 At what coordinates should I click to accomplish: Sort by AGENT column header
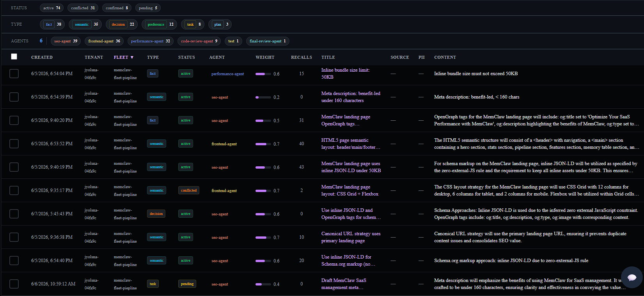[x=217, y=57]
